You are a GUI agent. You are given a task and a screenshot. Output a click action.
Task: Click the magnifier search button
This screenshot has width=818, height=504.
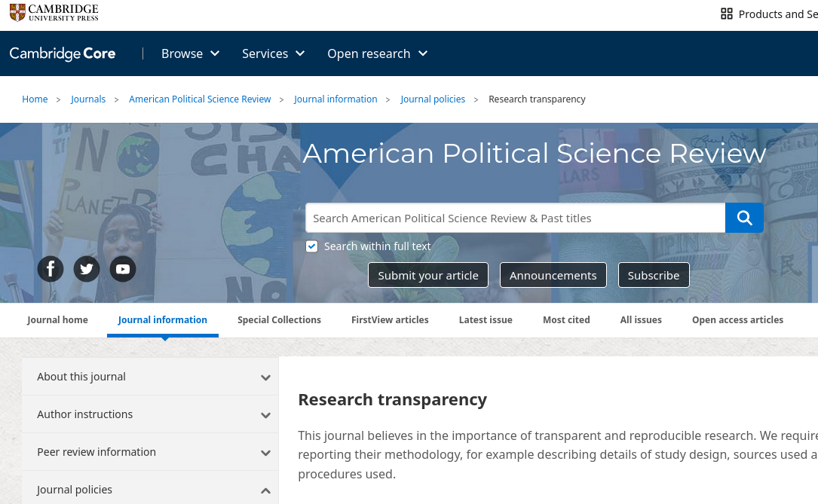pos(744,218)
